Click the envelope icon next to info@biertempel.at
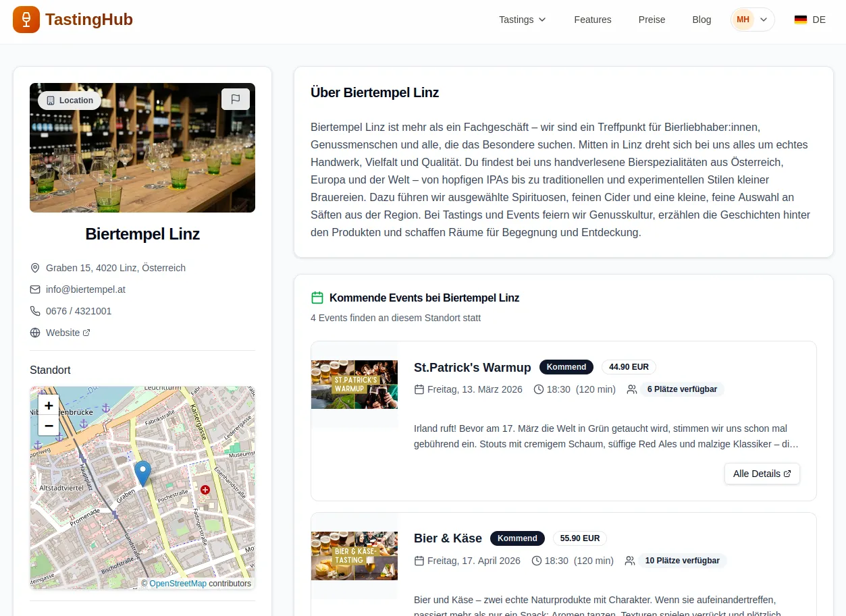 coord(35,289)
